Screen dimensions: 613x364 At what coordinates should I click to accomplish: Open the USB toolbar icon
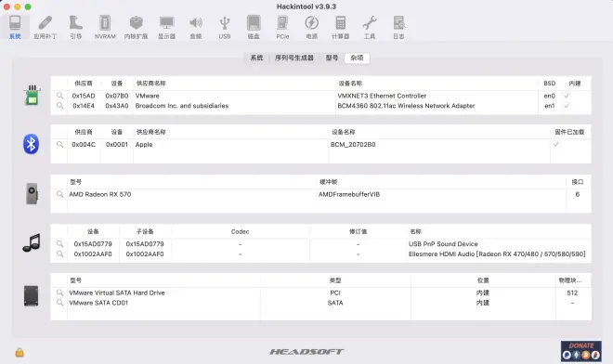pyautogui.click(x=225, y=27)
